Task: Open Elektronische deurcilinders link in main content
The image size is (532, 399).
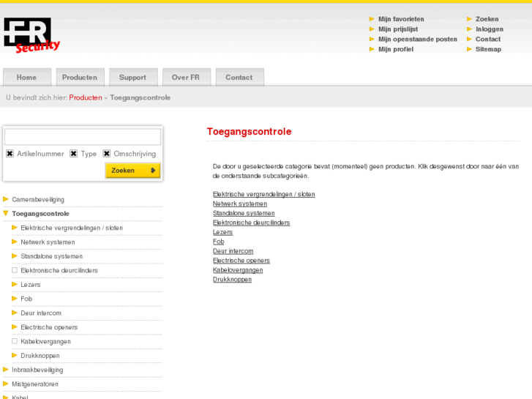Action: click(x=252, y=223)
